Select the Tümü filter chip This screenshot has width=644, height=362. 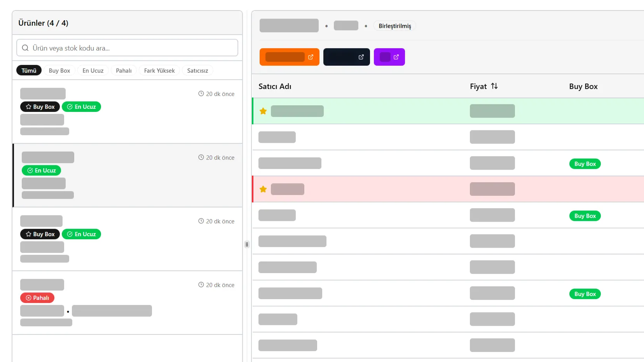(x=29, y=70)
